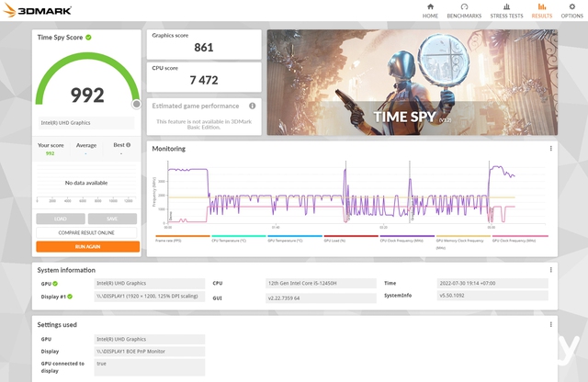This screenshot has height=382, width=588.
Task: Click the large 992 Time Spy score
Action: pyautogui.click(x=87, y=95)
